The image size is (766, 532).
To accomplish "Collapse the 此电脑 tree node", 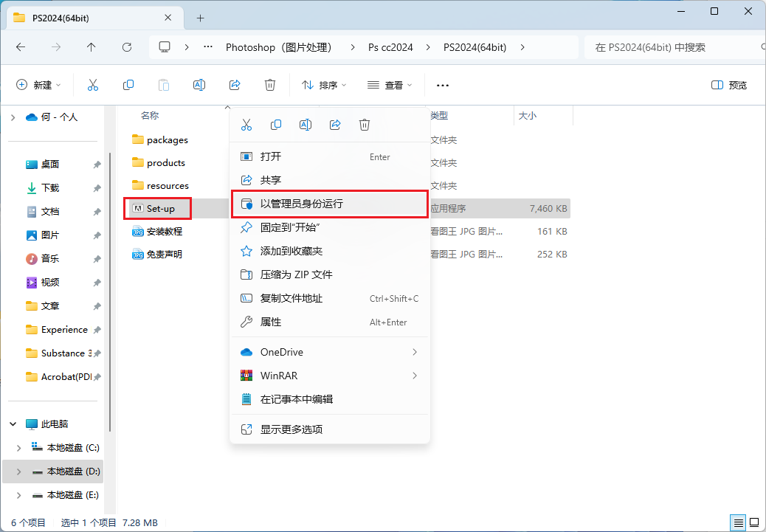I will [13, 424].
